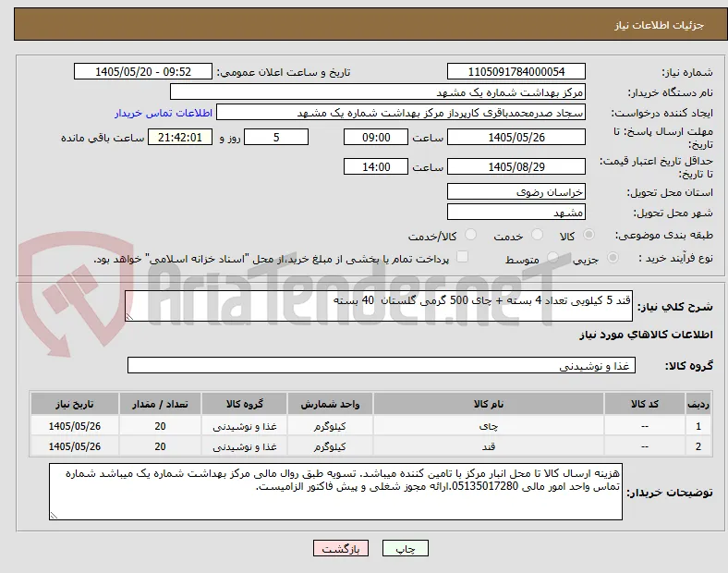Image resolution: width=728 pixels, height=573 pixels.
Task: Click the کیلوگرم unit in قند row
Action: 330,446
